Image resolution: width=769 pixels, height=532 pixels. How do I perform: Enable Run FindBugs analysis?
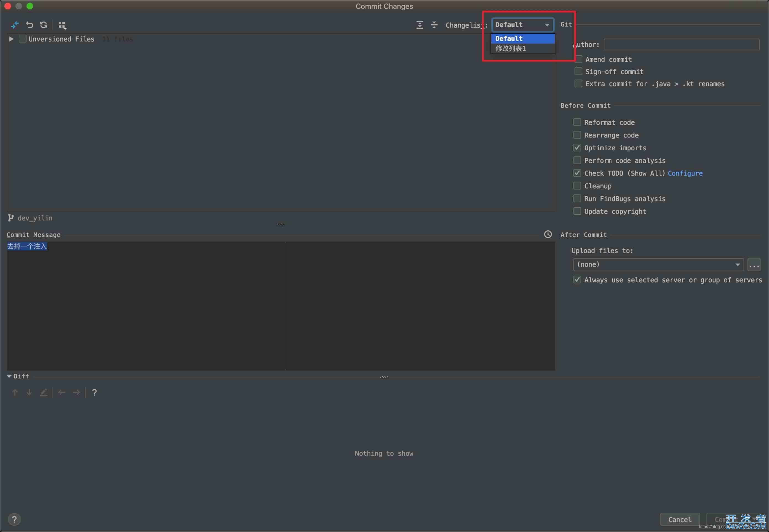(x=577, y=198)
